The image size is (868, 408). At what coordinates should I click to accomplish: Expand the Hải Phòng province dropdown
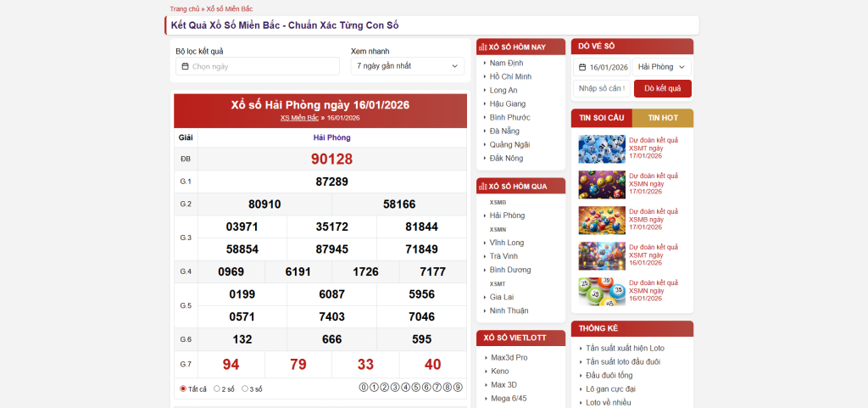[662, 67]
